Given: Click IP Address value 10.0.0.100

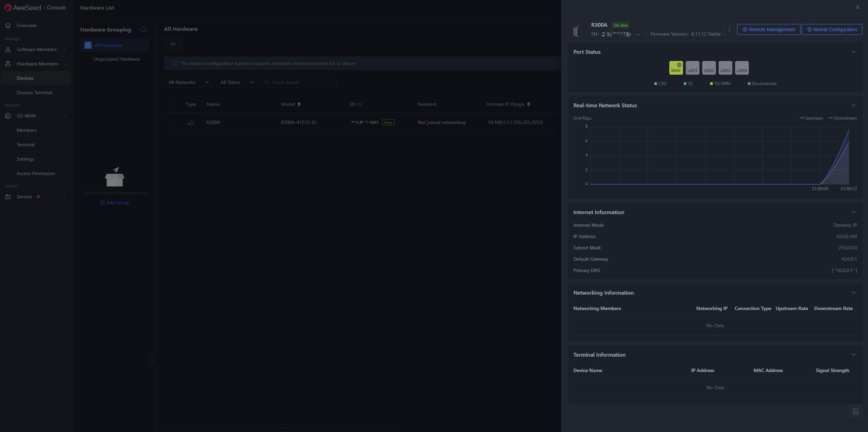Looking at the screenshot, I should click(846, 236).
